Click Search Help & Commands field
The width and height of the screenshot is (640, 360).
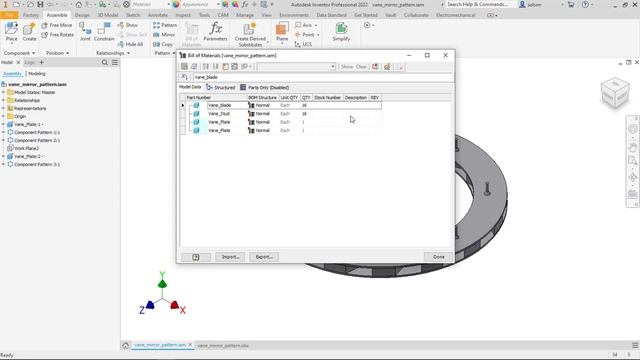[x=477, y=4]
